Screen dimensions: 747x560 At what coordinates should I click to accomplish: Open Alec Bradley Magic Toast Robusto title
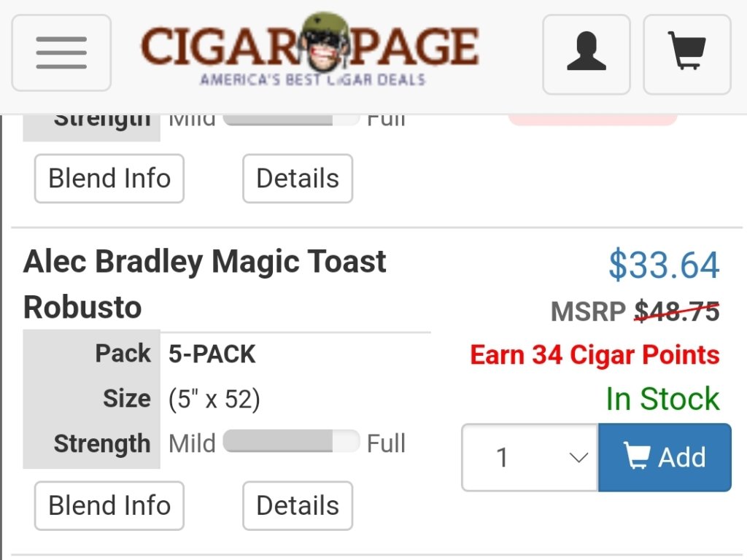coord(204,284)
